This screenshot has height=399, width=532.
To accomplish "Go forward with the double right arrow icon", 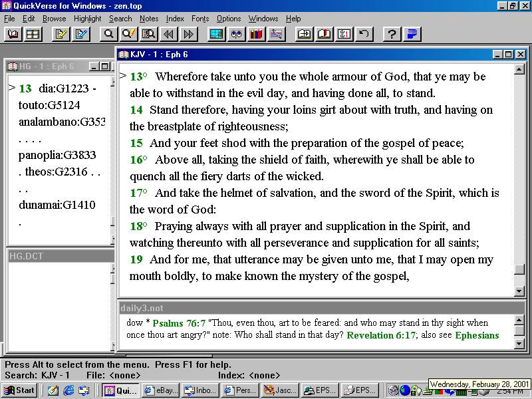I will pyautogui.click(x=189, y=34).
